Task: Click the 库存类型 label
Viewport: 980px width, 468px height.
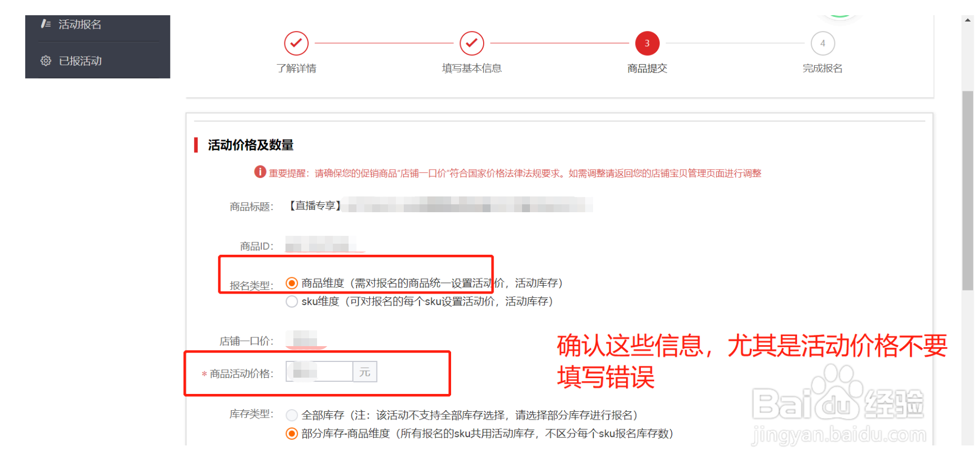Action: pos(251,414)
